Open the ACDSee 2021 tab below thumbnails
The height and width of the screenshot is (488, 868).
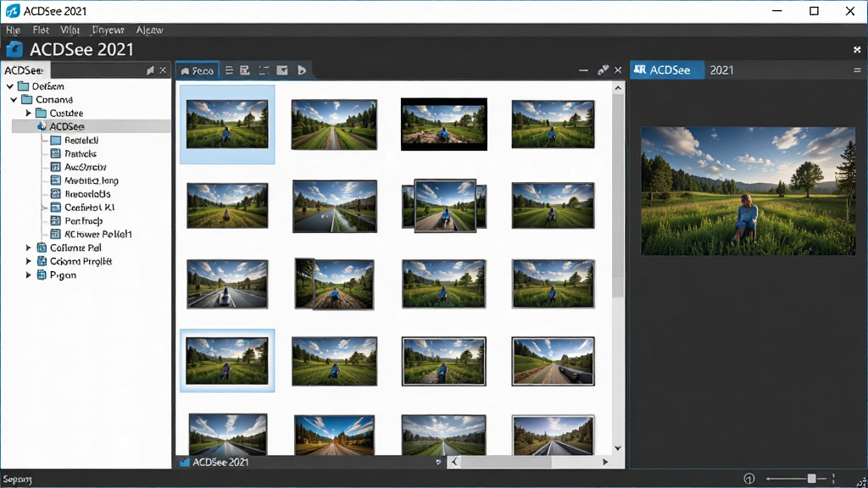[x=214, y=462]
